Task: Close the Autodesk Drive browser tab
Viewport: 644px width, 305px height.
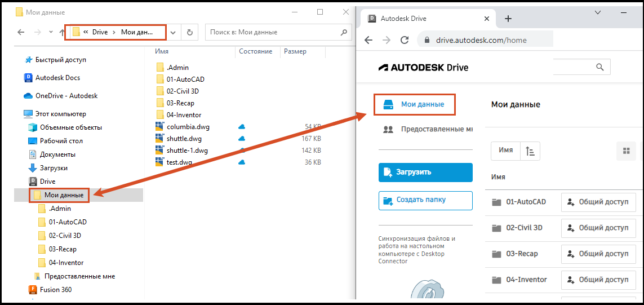Action: tap(487, 19)
